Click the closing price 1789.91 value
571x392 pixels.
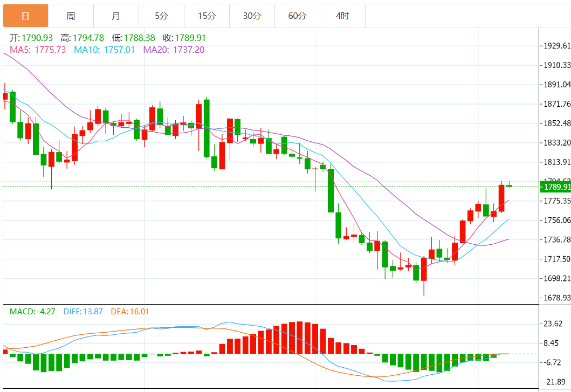pos(190,38)
